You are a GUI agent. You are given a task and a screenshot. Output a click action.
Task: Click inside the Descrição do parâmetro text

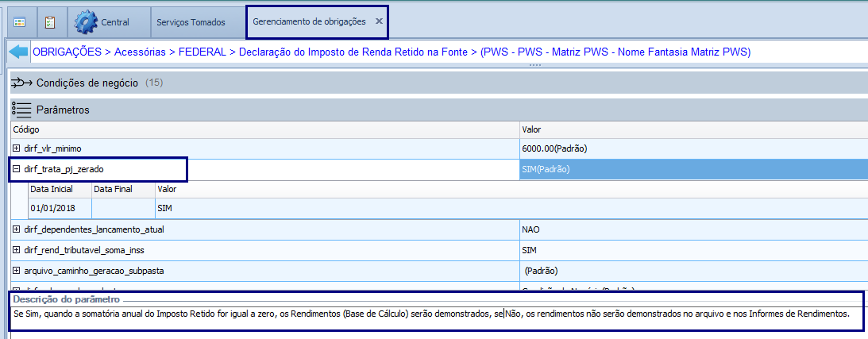point(431,314)
